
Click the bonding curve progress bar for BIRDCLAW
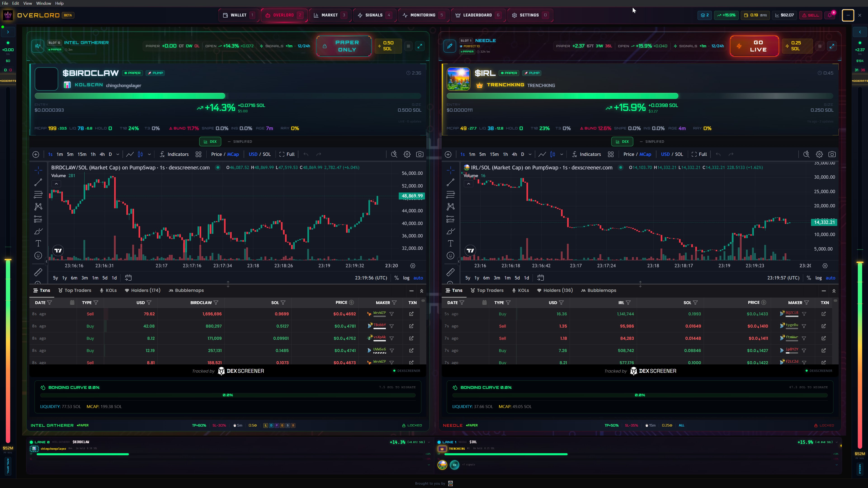[228, 395]
